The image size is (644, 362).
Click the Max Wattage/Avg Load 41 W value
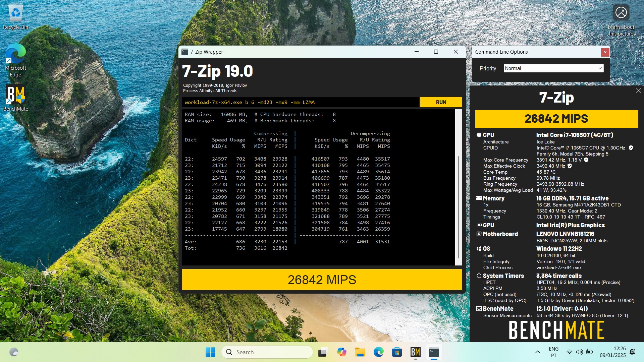tap(551, 190)
